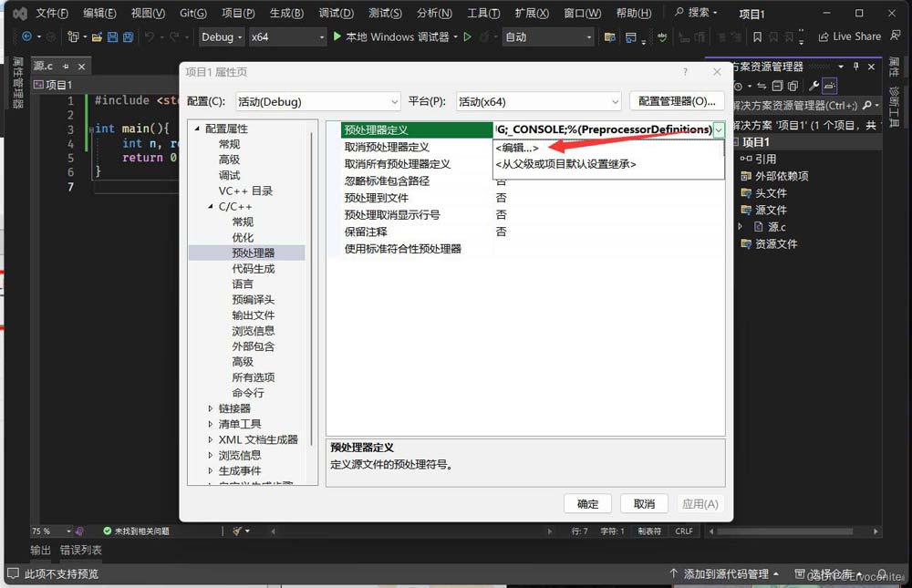Open the 调试(D) menu

click(x=337, y=13)
